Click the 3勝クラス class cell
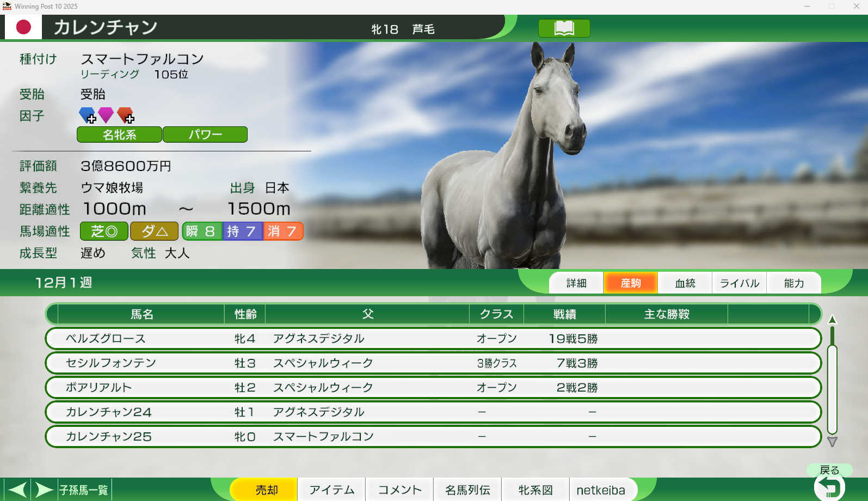 tap(497, 363)
